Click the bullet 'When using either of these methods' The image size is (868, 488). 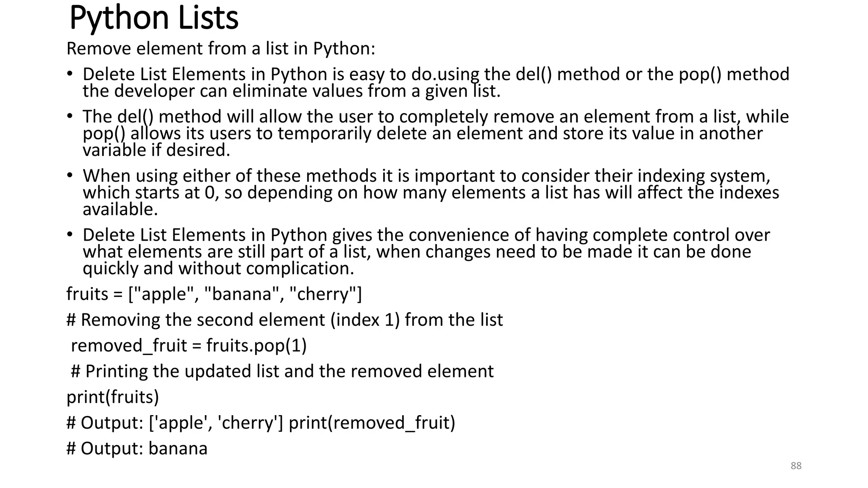(426, 176)
